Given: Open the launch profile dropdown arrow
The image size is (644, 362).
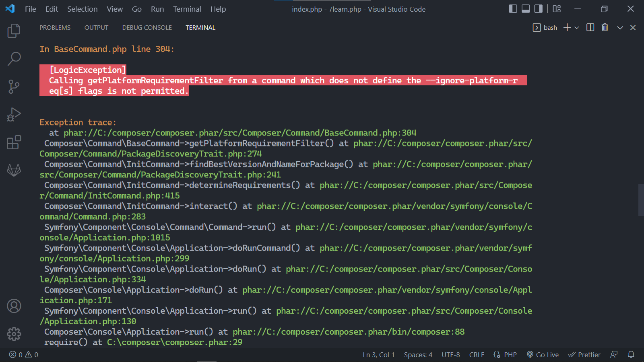Looking at the screenshot, I should 577,28.
